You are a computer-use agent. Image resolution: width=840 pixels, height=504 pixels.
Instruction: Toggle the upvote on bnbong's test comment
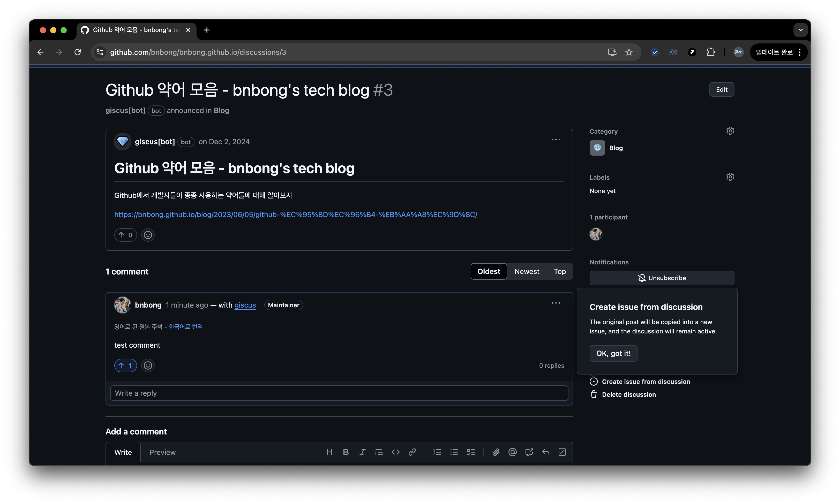pos(125,365)
